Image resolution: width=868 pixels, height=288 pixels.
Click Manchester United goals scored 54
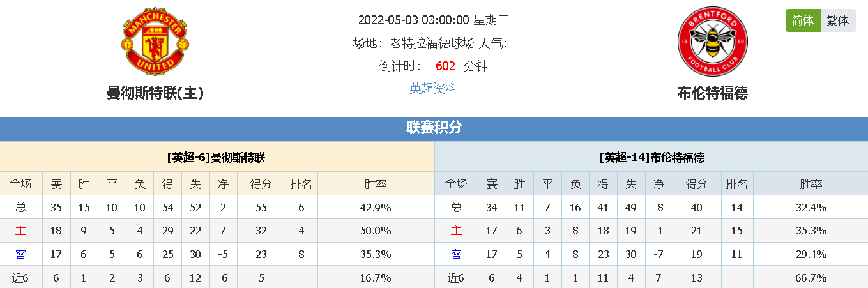pos(168,208)
